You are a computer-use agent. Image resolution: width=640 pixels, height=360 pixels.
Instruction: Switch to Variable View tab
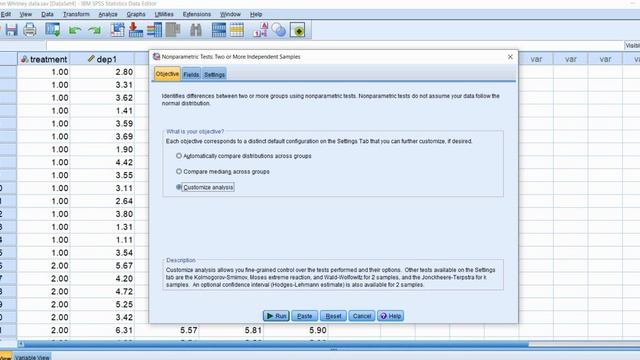32,357
